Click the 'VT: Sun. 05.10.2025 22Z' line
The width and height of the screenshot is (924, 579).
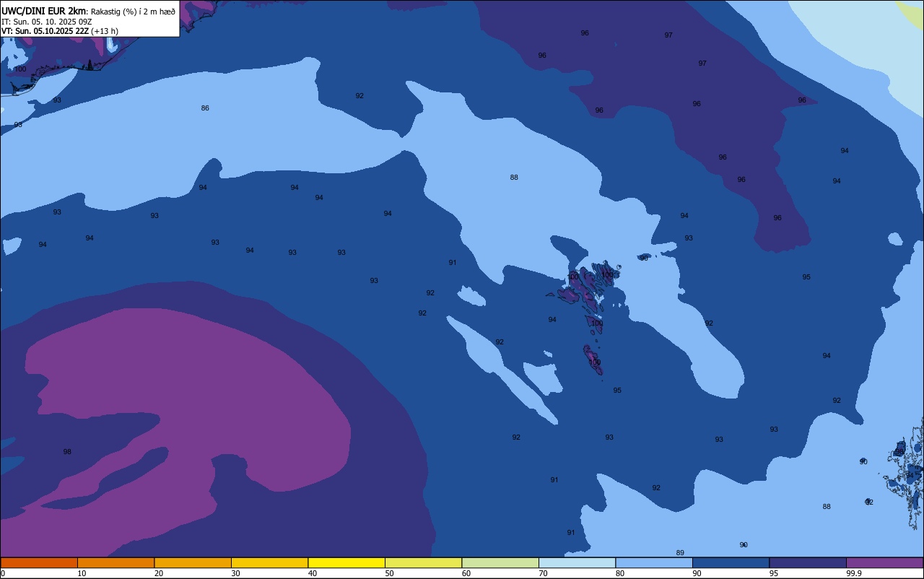tap(45, 31)
